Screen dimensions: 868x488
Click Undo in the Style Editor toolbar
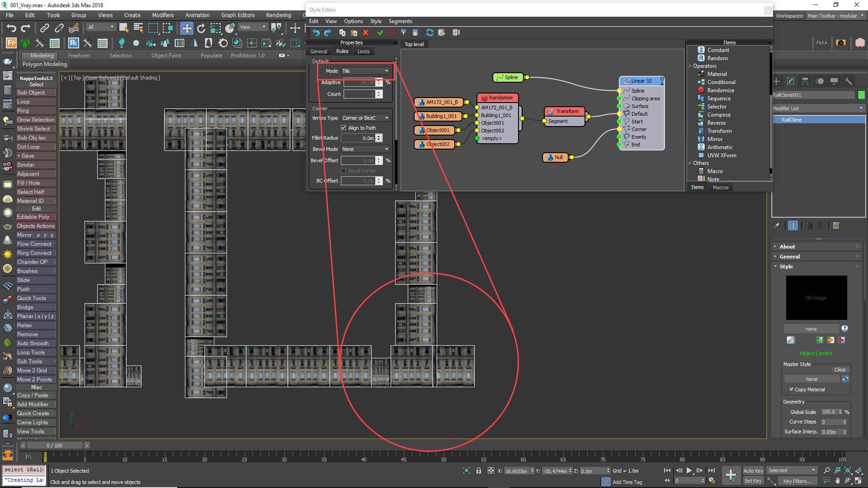(x=316, y=33)
